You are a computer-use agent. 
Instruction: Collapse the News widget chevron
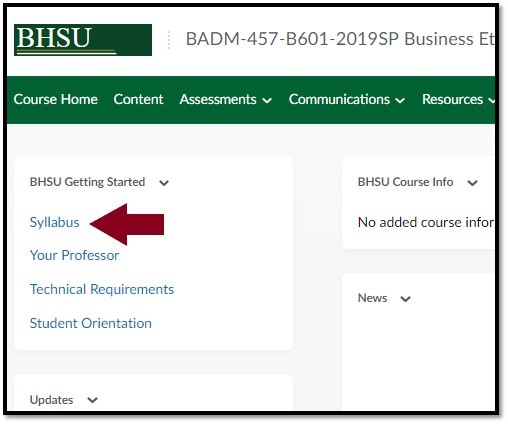[x=405, y=299]
